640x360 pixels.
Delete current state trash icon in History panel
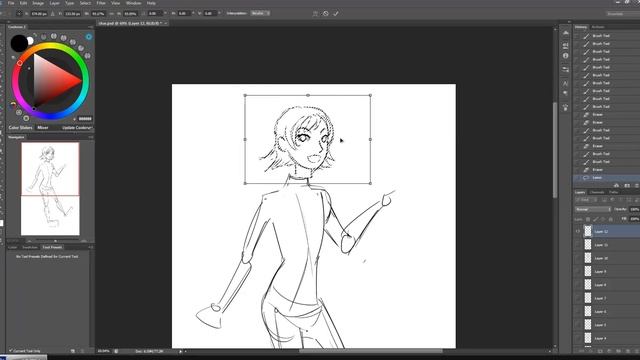637,185
